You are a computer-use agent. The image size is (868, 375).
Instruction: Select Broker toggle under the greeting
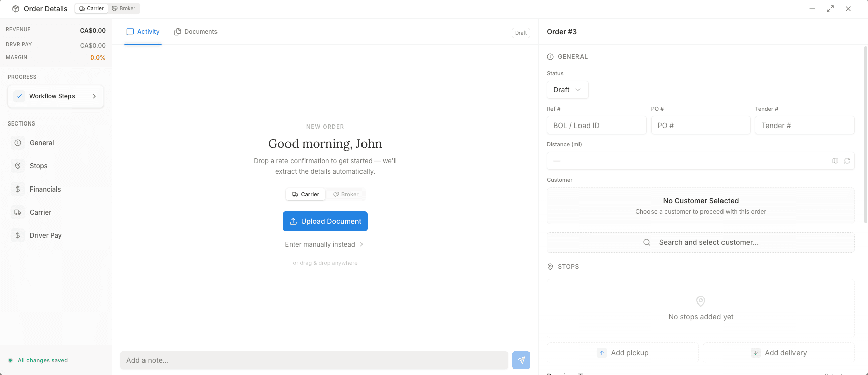pos(346,194)
